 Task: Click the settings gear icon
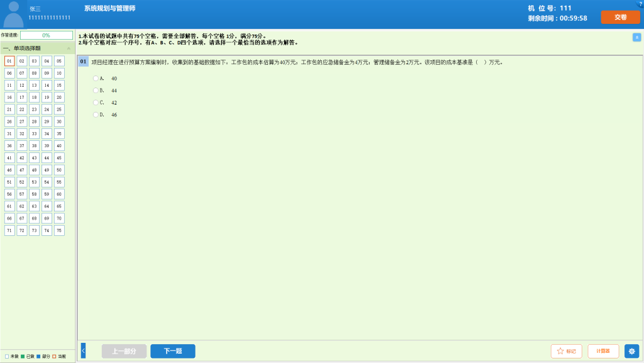click(x=631, y=351)
